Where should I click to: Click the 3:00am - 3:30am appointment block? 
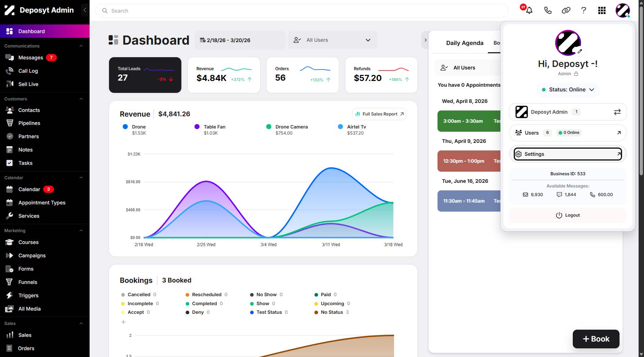pyautogui.click(x=469, y=121)
